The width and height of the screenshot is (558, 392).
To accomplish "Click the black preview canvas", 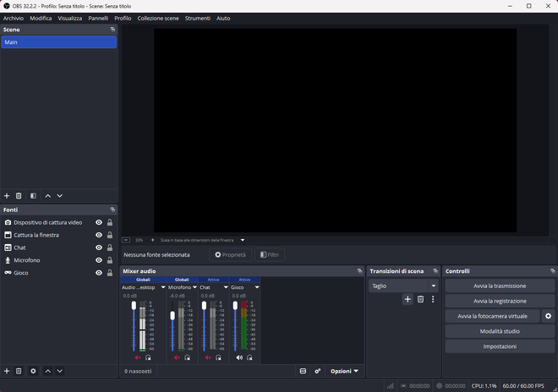I will (335, 131).
